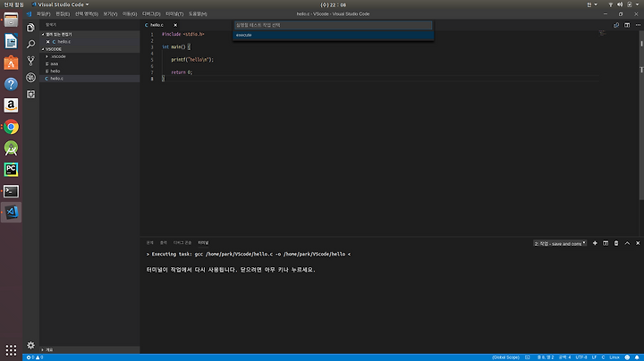Open the hello binary file in explorer
644x361 pixels.
pos(89,71)
